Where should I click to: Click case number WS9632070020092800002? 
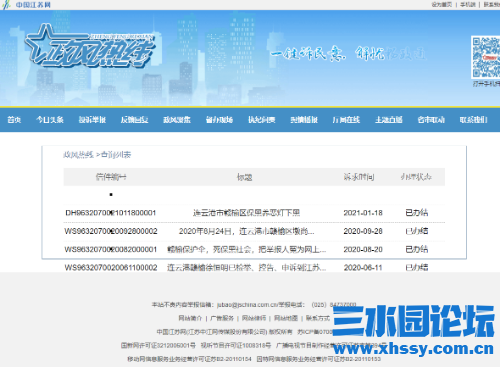(x=111, y=231)
